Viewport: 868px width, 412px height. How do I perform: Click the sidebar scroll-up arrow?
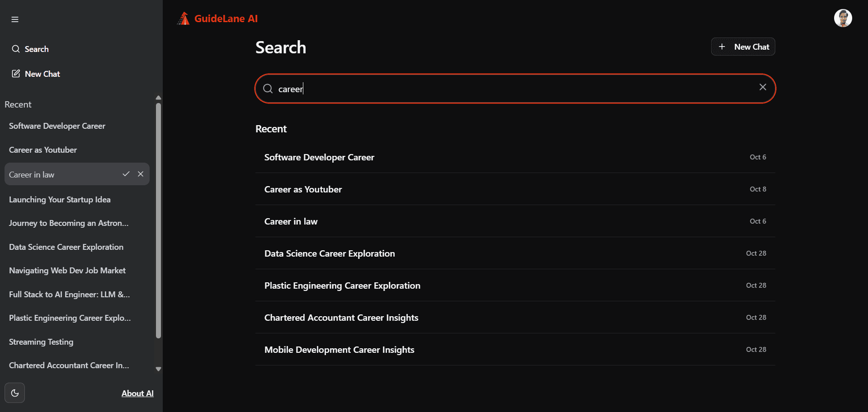point(158,97)
